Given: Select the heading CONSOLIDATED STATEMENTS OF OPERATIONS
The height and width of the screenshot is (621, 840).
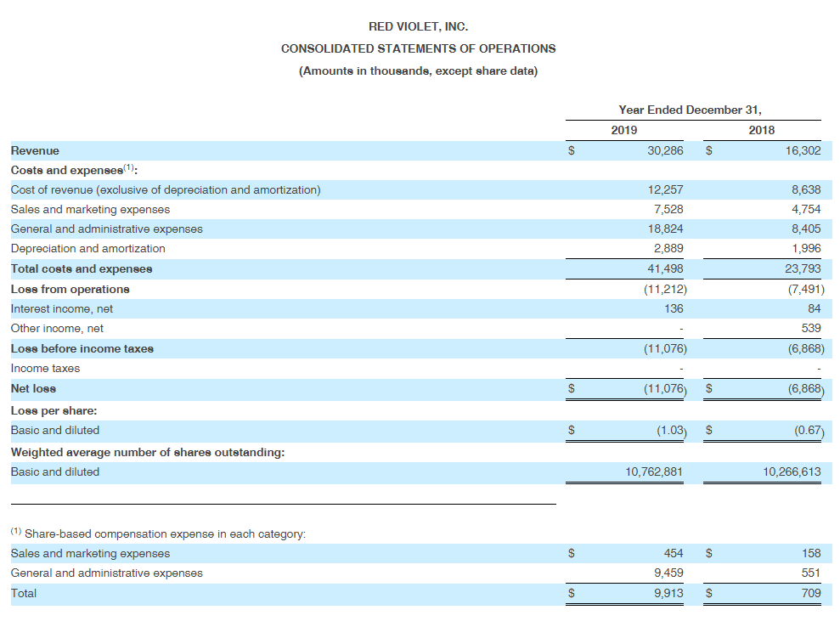Looking at the screenshot, I should pyautogui.click(x=418, y=48).
